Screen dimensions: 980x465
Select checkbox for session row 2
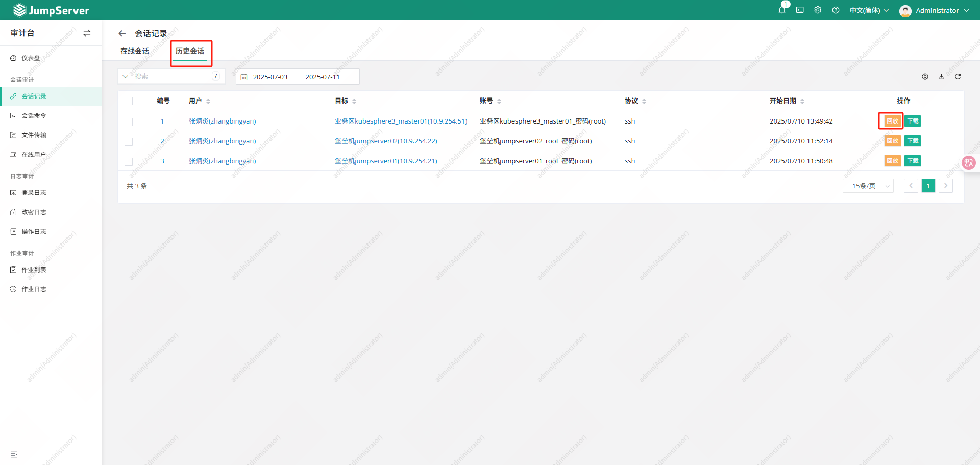pyautogui.click(x=129, y=141)
